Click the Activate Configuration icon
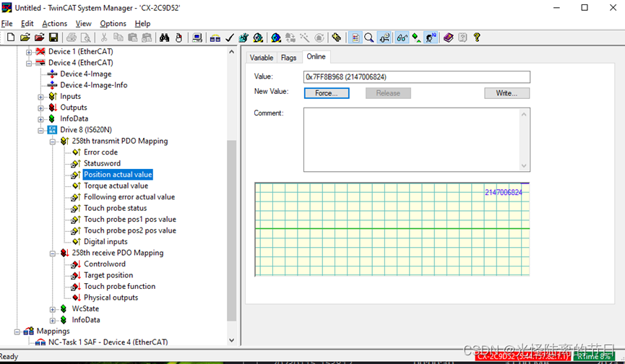625x364 pixels. (243, 38)
